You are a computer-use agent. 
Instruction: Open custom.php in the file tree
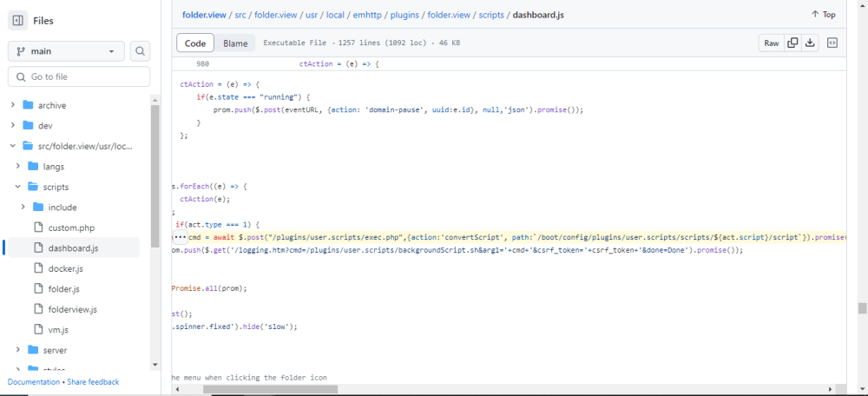(x=70, y=228)
